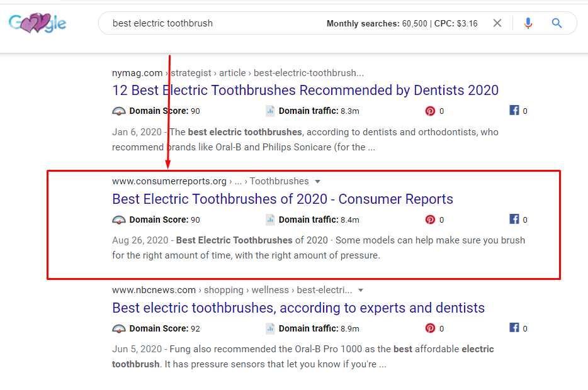
Task: Open the Consumer Reports toothbrush article link
Action: pos(282,199)
